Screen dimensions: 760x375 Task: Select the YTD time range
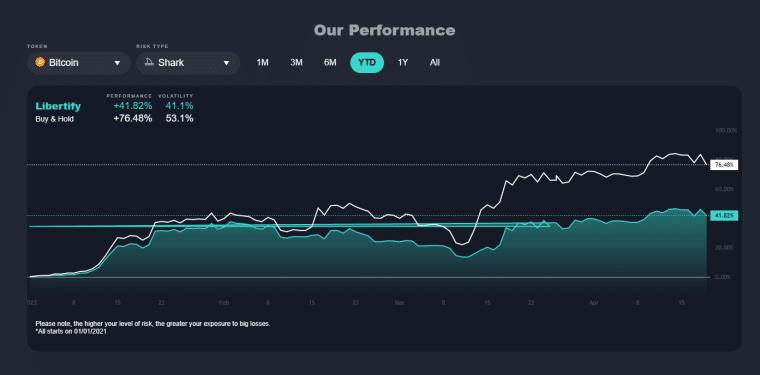tap(367, 62)
